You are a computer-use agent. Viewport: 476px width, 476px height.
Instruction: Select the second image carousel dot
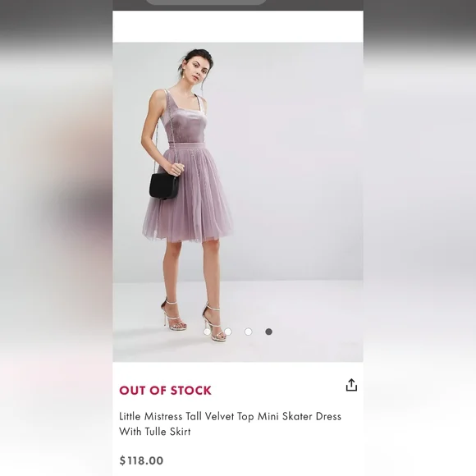228,332
